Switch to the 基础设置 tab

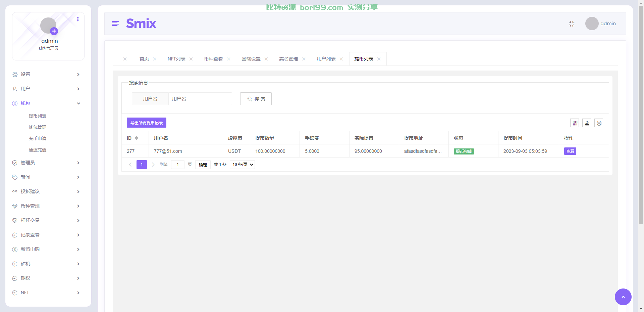tap(251, 59)
